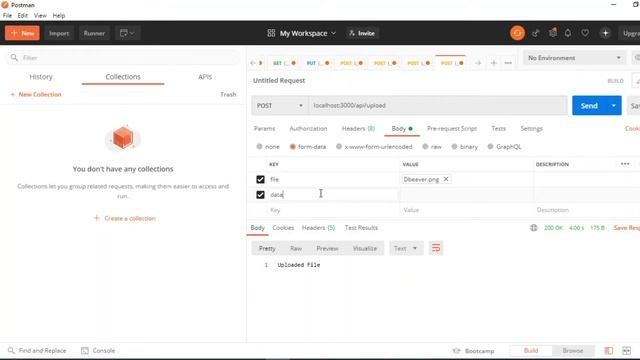Open the Runner button
Viewport: 640px width, 360px height.
pos(94,33)
